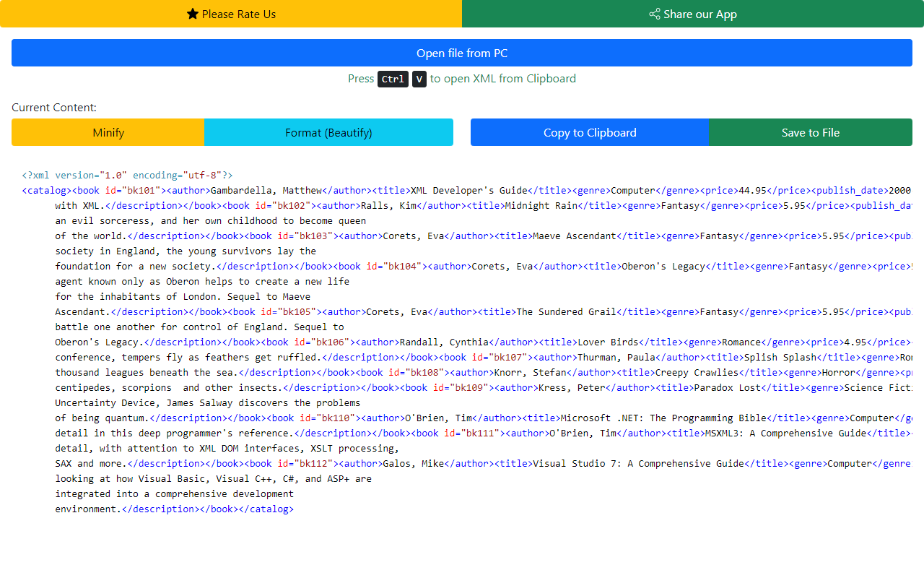Click the XML declaration line
The height and width of the screenshot is (578, 924).
coord(126,175)
